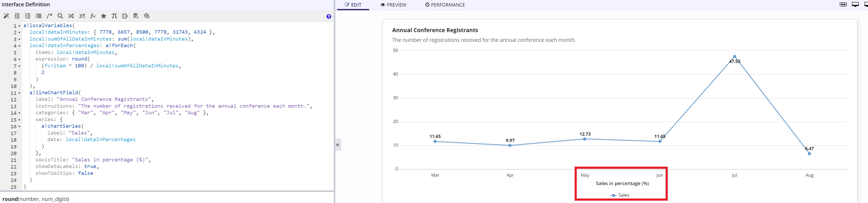
Task: Click the x! variable toolbar icon
Action: point(82,16)
